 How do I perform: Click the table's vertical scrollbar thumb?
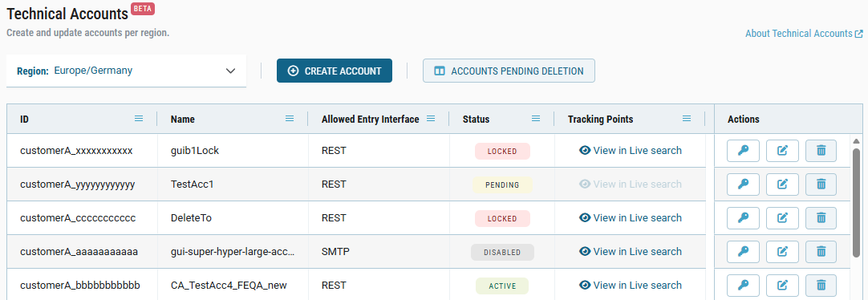(856, 202)
